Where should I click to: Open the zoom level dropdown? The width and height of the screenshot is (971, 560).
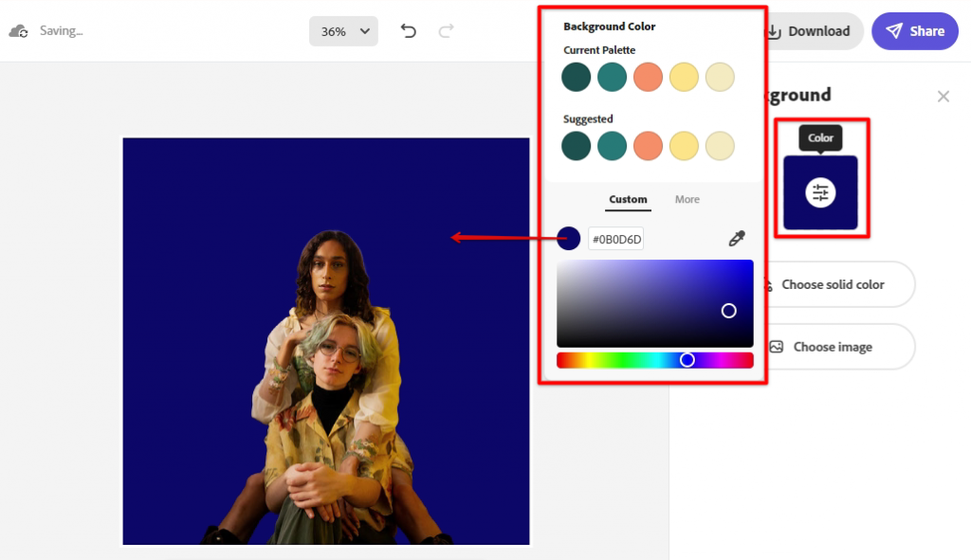tap(343, 30)
